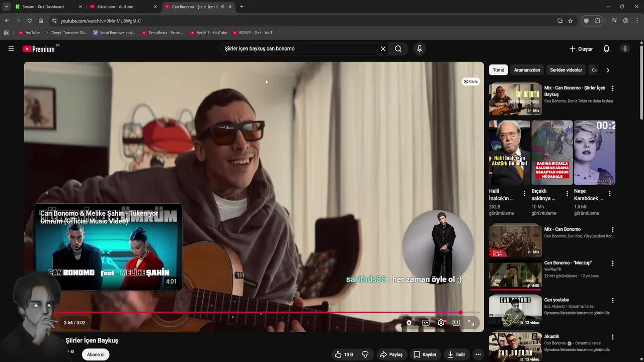644x362 pixels.
Task: Start voice search with the microphone
Action: coord(419,49)
